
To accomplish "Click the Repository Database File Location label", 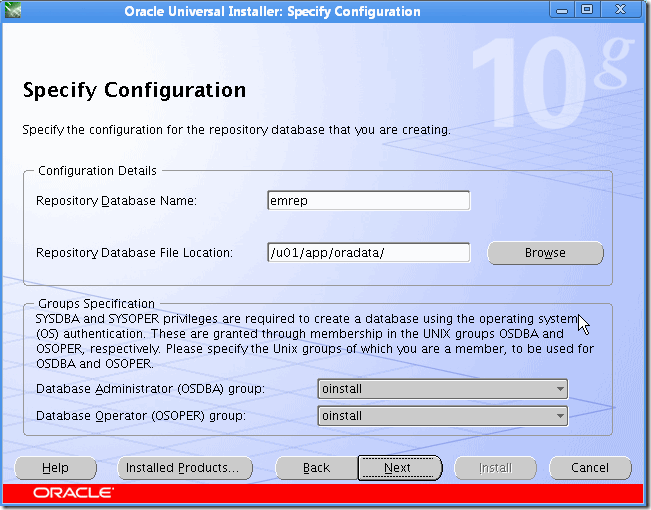I will [x=135, y=253].
